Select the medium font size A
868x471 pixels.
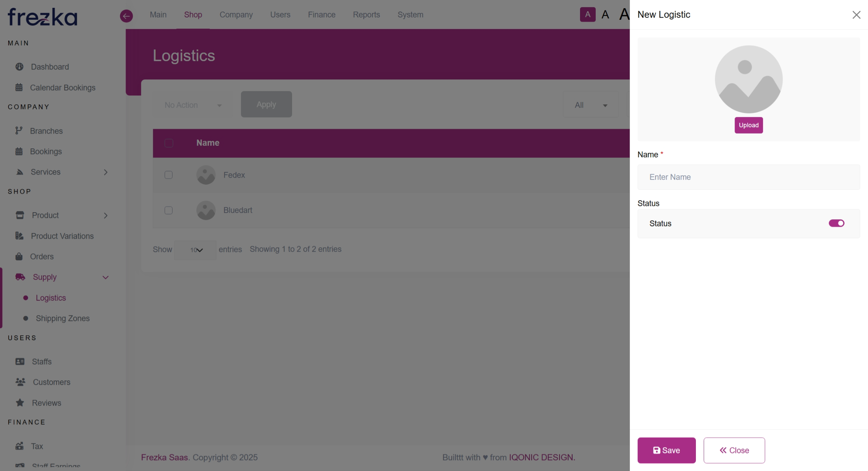(x=605, y=15)
